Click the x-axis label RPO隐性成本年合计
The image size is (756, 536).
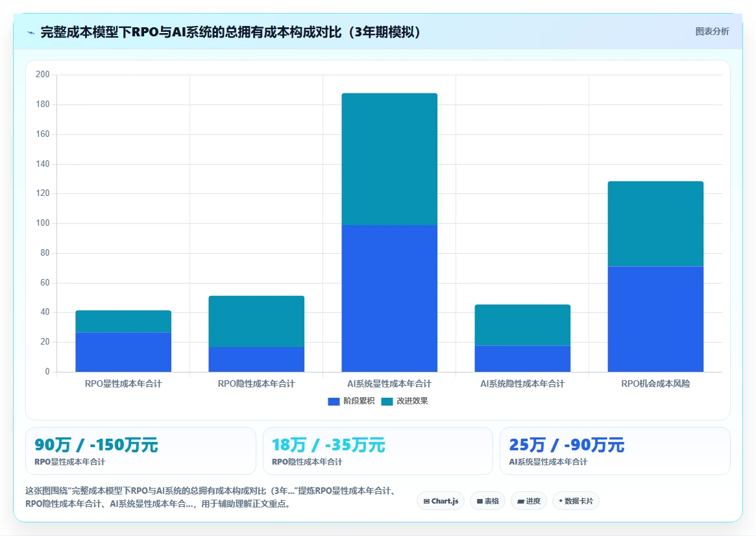256,384
